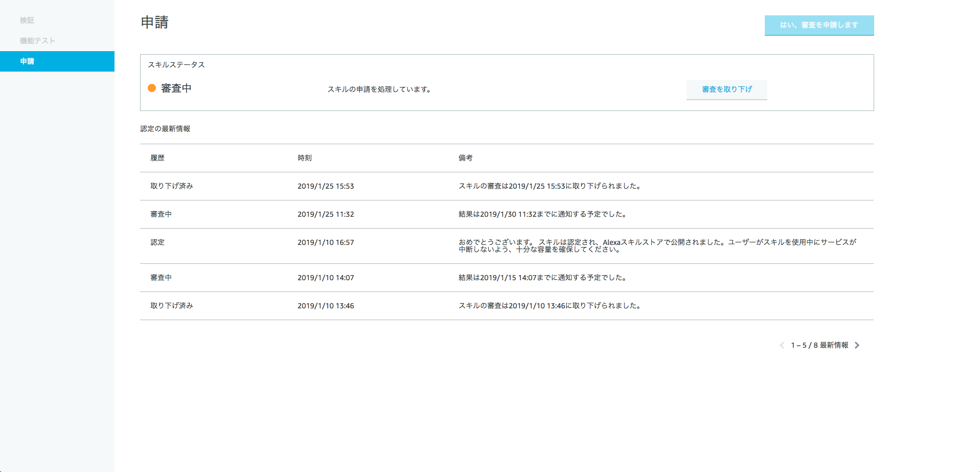Click the left pagination chevron
980x472 pixels.
(x=781, y=345)
